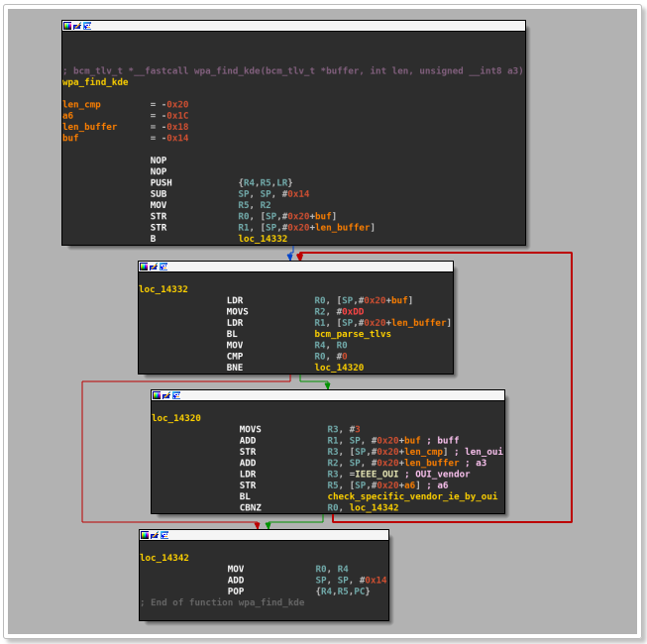Viewport: 647px width, 644px height.
Task: Select the len_buffer = -0x18 variable definition
Action: tap(126, 127)
